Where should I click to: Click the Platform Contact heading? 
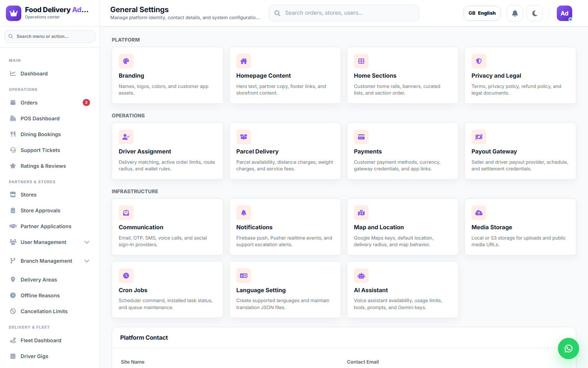(x=144, y=338)
